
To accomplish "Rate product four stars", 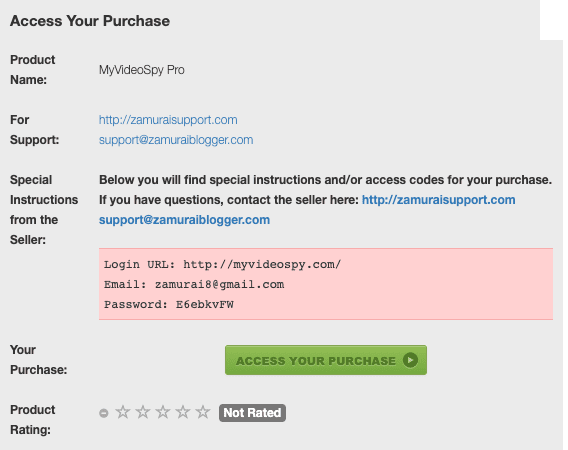I will click(x=183, y=412).
